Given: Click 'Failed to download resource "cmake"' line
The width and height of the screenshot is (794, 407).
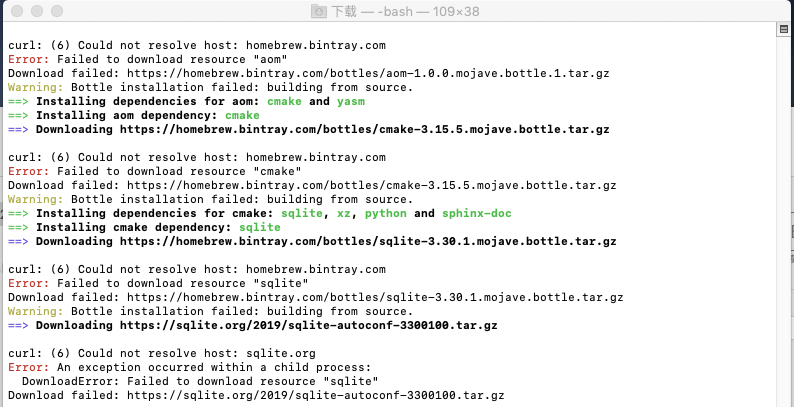Looking at the screenshot, I should (155, 171).
